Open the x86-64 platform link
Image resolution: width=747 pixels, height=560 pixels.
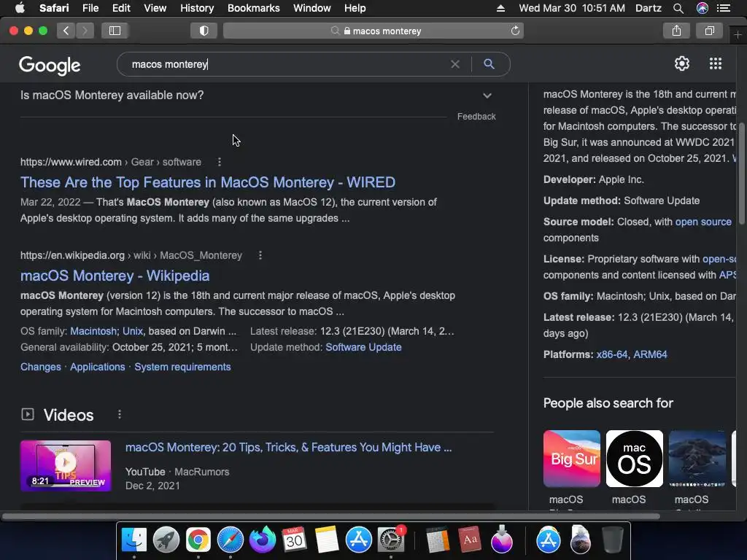point(612,354)
